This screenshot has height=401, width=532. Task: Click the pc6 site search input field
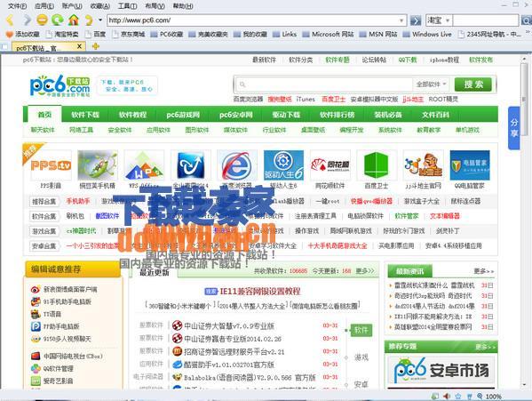coord(324,84)
